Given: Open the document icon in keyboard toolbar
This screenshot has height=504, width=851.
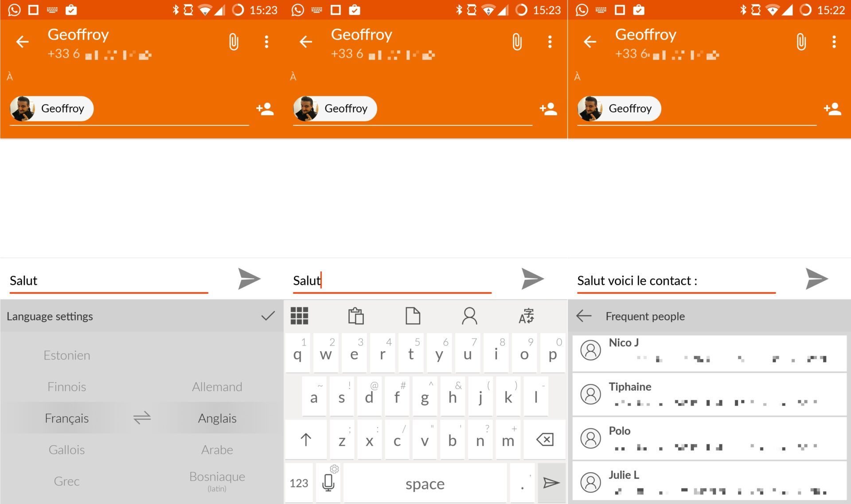Looking at the screenshot, I should [x=413, y=316].
